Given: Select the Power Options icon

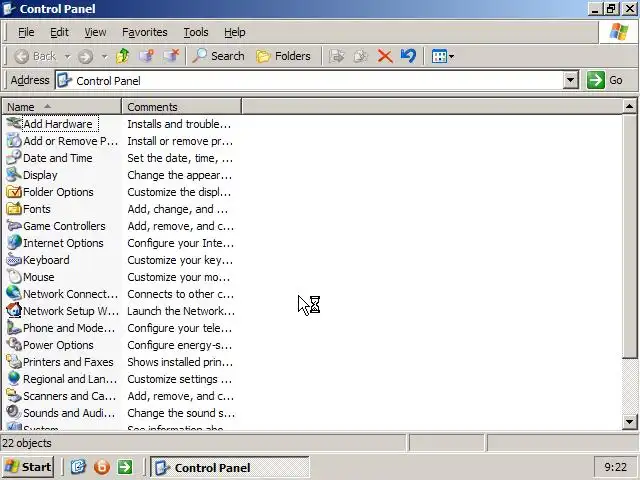Looking at the screenshot, I should [x=14, y=345].
